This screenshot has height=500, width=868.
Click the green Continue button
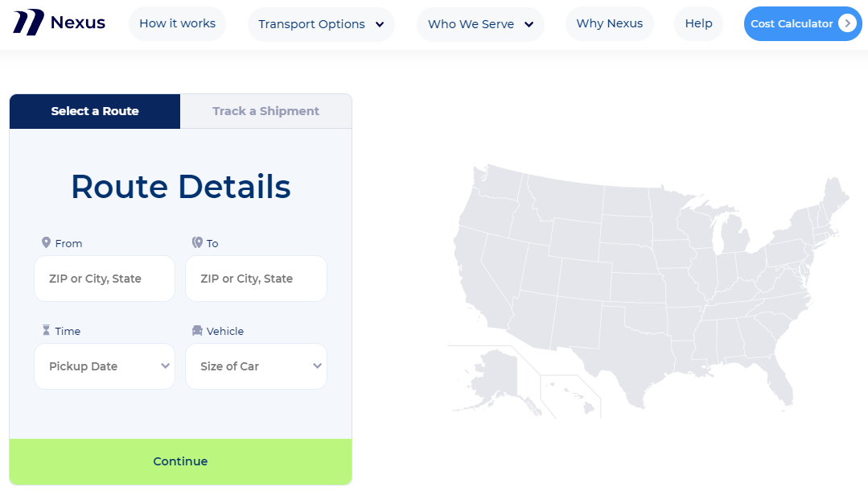[x=180, y=461]
